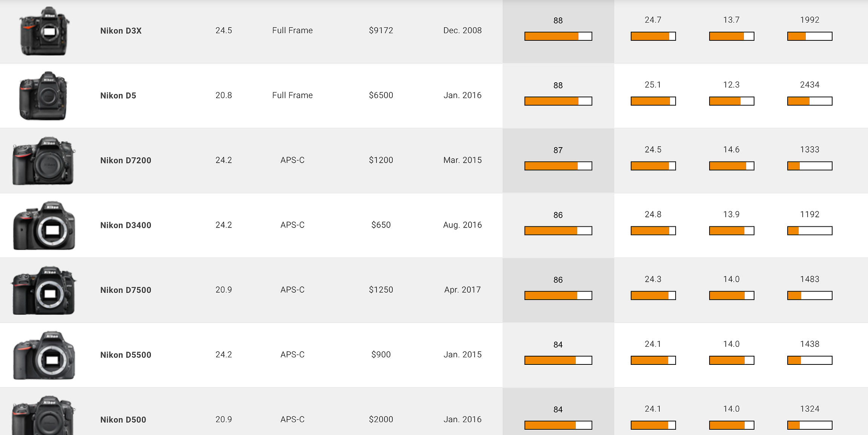This screenshot has height=435, width=868.
Task: Open the Nikon D5500 link
Action: pos(126,355)
